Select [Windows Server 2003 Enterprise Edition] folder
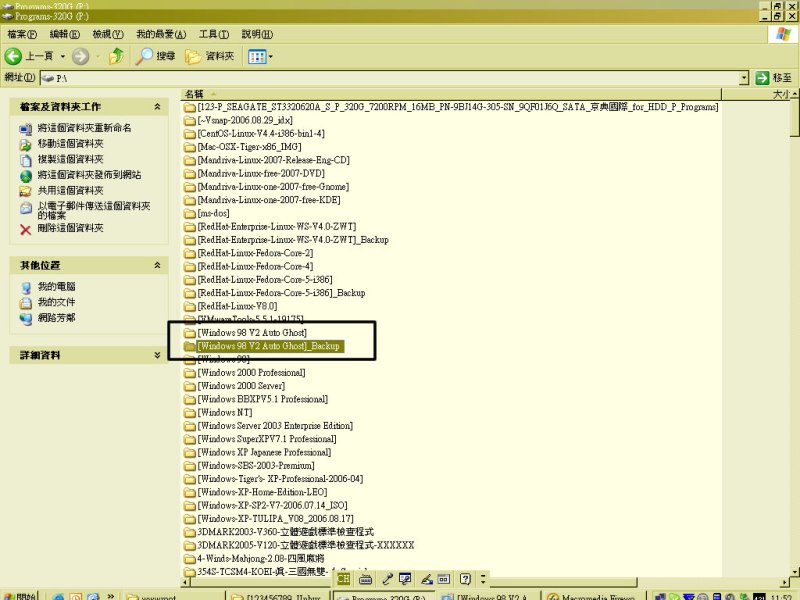Viewport: 800px width, 600px height. pos(275,426)
